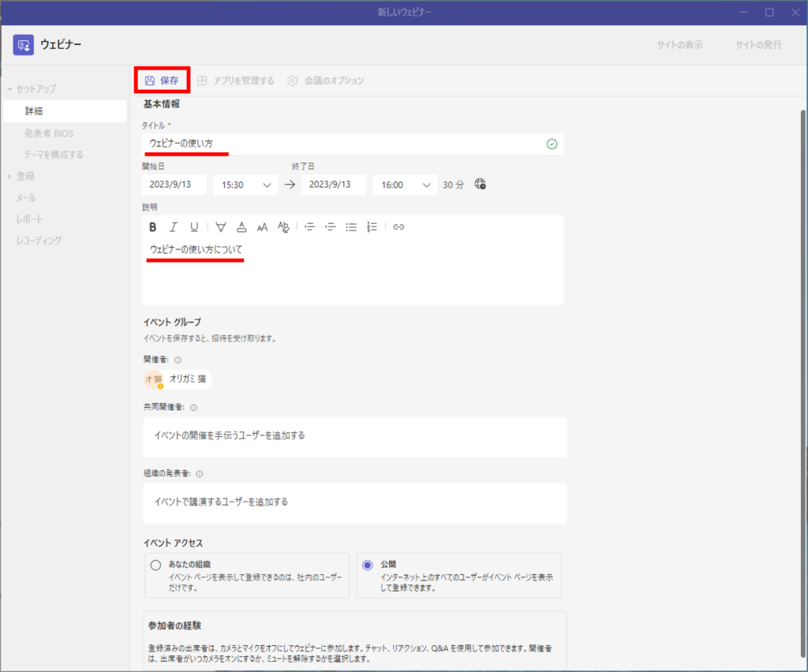Open the 16:00 end time dropdown

pyautogui.click(x=405, y=185)
